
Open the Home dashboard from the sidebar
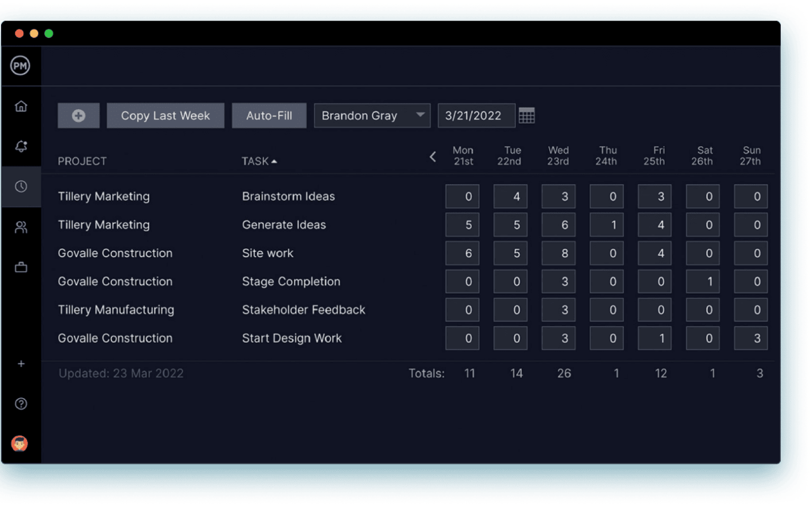click(x=21, y=106)
